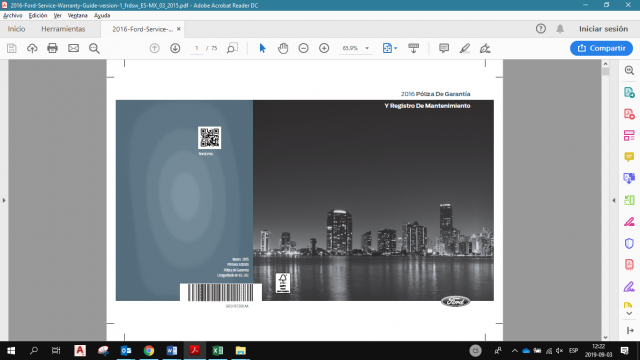Open the sign document tool
This screenshot has width=640, height=360.
tap(485, 48)
